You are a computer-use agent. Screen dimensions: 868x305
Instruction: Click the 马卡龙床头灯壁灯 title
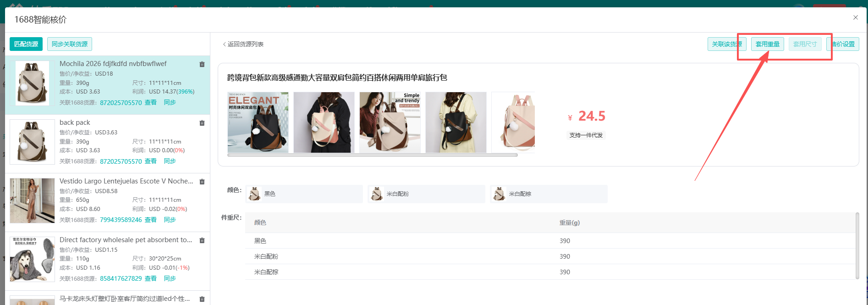pyautogui.click(x=125, y=299)
